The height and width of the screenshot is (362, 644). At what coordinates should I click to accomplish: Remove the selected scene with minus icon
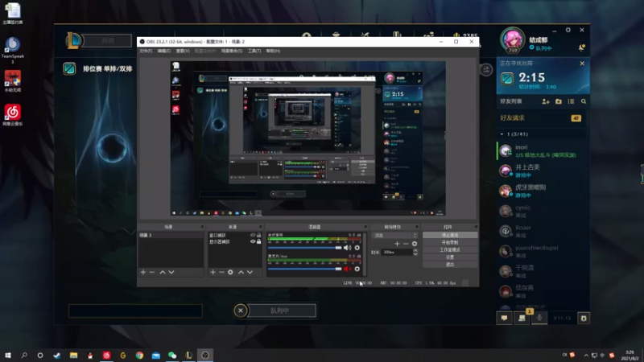coord(152,272)
